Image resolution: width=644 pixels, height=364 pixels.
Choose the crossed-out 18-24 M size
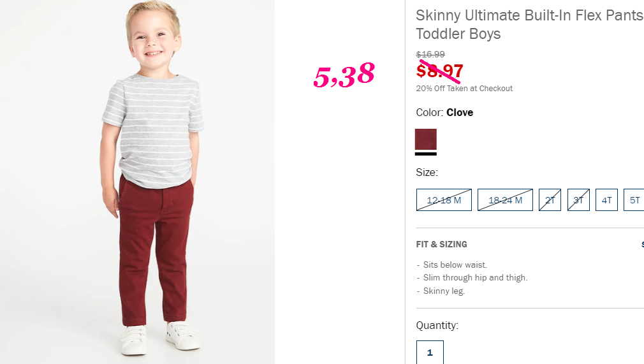coord(505,200)
